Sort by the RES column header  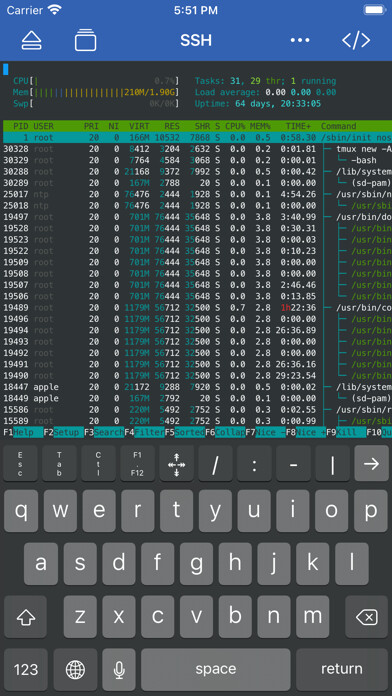172,126
